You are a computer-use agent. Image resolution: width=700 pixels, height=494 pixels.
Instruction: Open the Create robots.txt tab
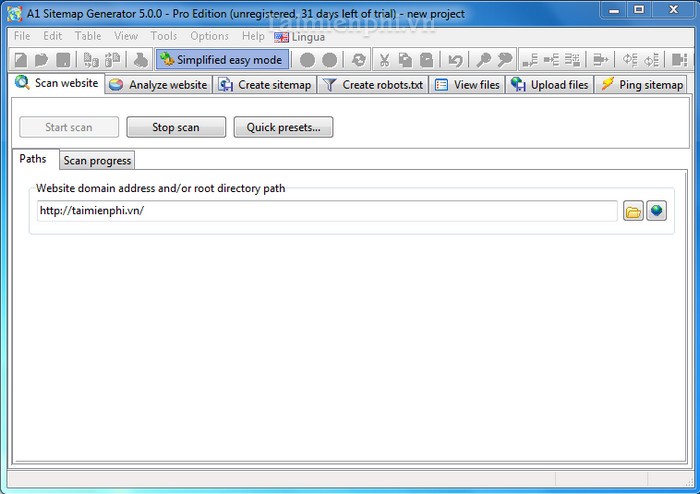(x=373, y=85)
